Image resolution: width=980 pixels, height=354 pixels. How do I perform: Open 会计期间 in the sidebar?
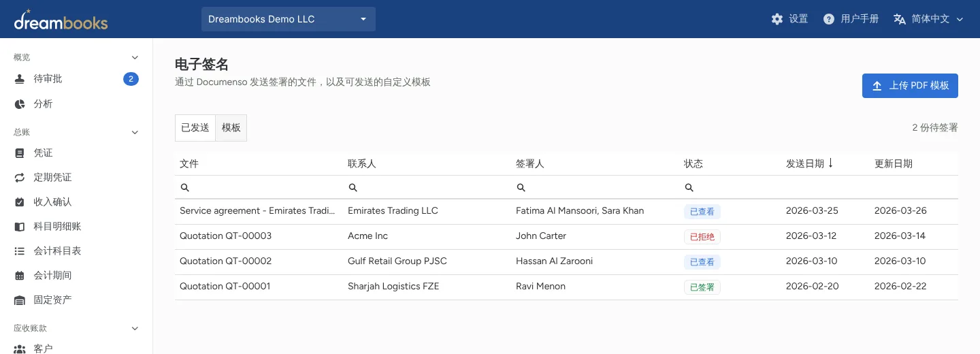(76, 276)
